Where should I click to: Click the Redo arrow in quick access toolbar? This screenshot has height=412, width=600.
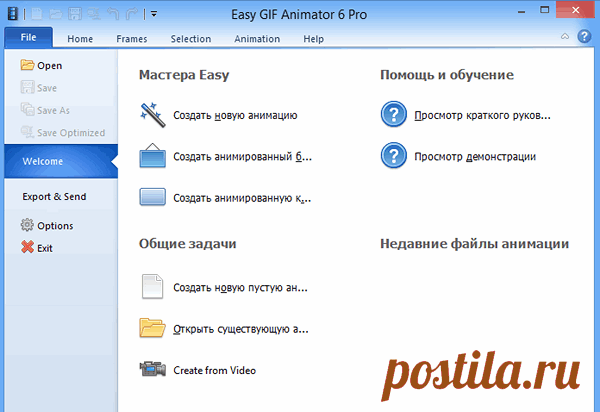tap(132, 14)
